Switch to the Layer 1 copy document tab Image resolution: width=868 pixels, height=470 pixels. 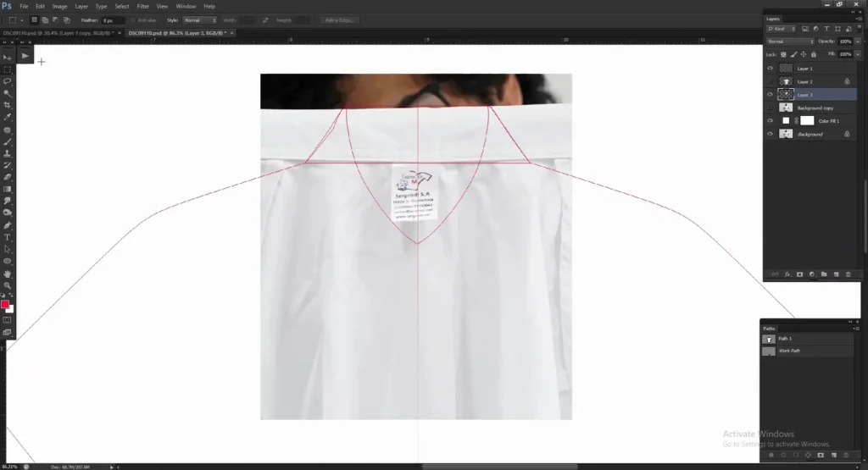click(59, 33)
